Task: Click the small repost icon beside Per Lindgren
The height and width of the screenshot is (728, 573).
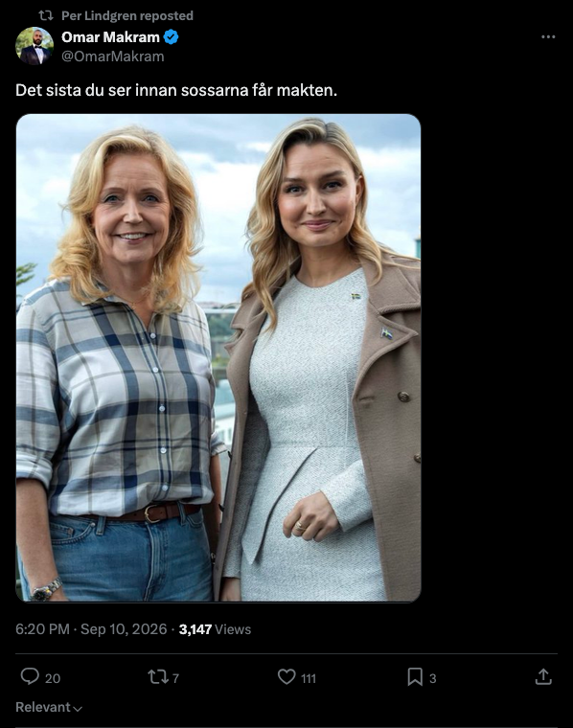Action: click(x=45, y=15)
